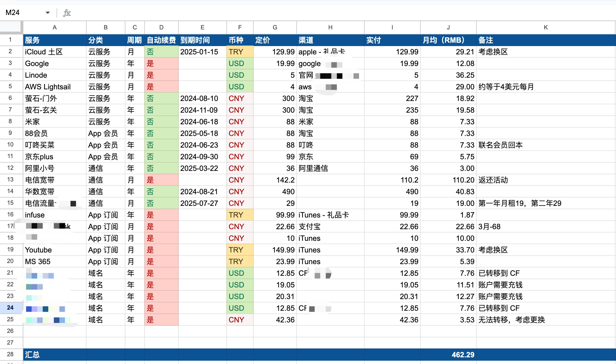Click the iTunes - 礼品卡 channel cell
This screenshot has height=364, width=616.
pyautogui.click(x=330, y=215)
